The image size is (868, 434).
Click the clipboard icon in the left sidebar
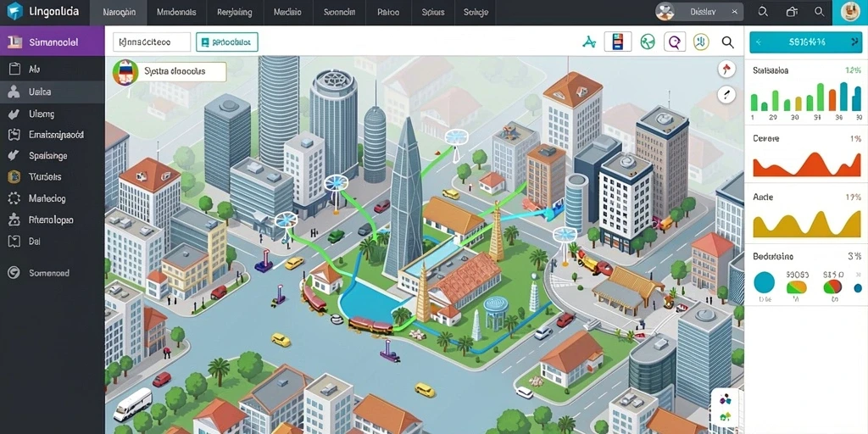click(x=15, y=70)
